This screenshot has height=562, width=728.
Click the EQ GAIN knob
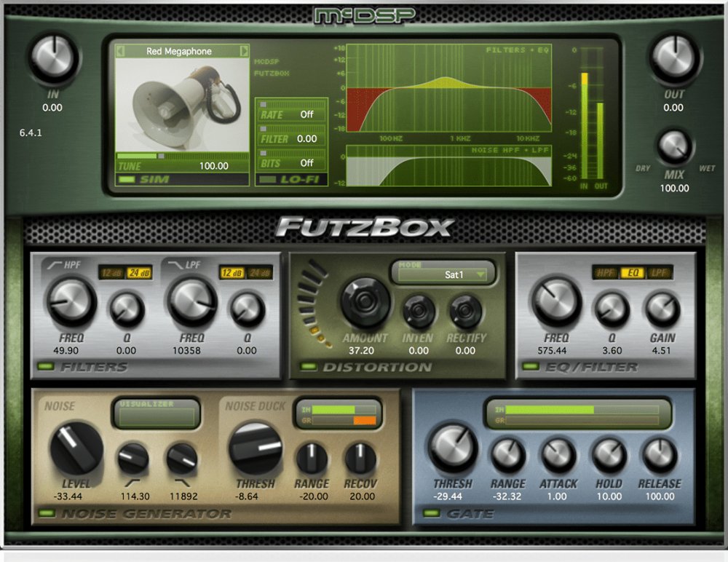tap(662, 309)
